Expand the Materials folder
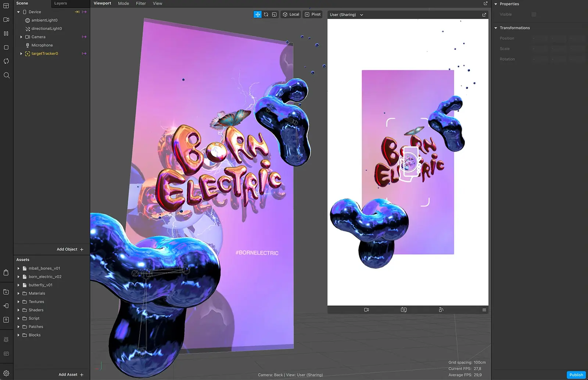This screenshot has width=588, height=380. point(18,294)
